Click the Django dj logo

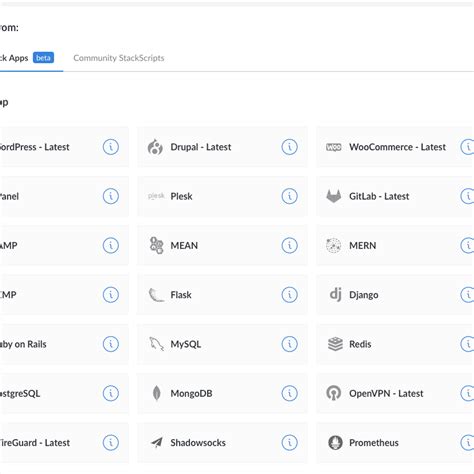click(x=335, y=295)
